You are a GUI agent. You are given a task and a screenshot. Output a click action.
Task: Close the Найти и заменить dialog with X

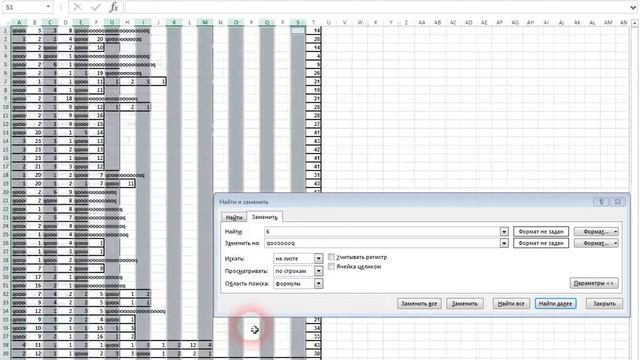tap(618, 202)
